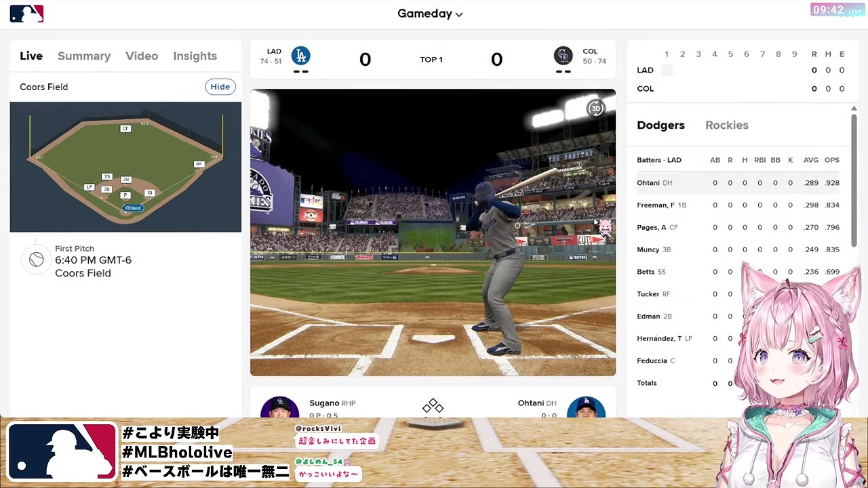This screenshot has height=488, width=868.
Task: Click the P marker on field diagram
Action: (x=125, y=195)
